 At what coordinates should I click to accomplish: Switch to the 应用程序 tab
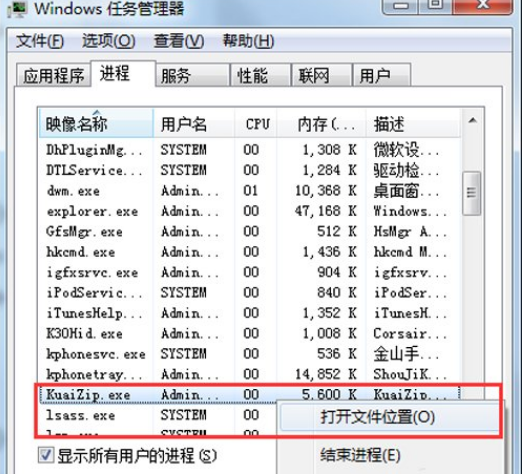(53, 76)
